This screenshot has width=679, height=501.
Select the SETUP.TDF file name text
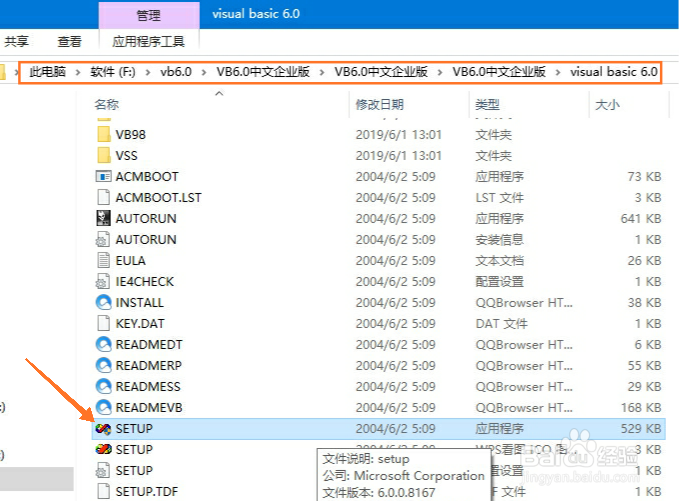click(147, 491)
